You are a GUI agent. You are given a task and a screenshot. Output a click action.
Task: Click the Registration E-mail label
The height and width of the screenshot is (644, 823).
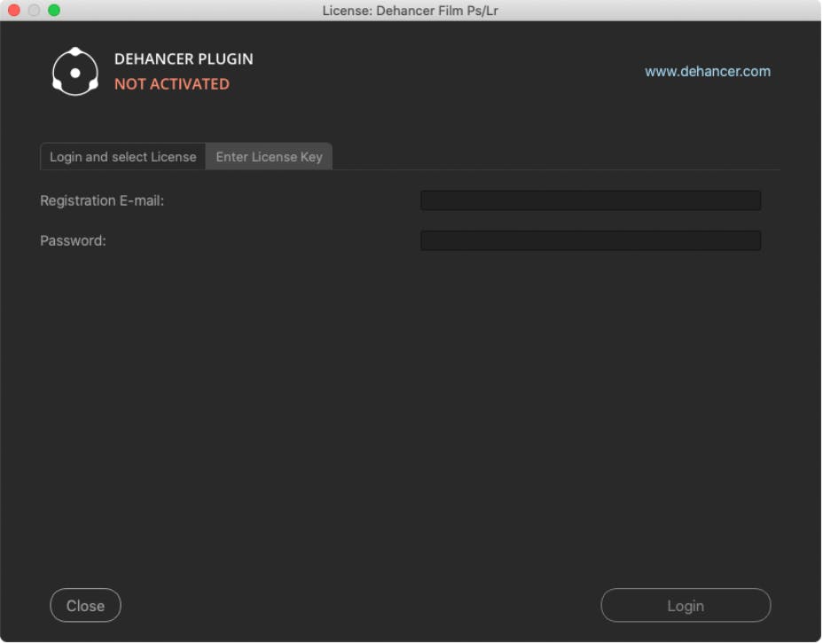(102, 200)
